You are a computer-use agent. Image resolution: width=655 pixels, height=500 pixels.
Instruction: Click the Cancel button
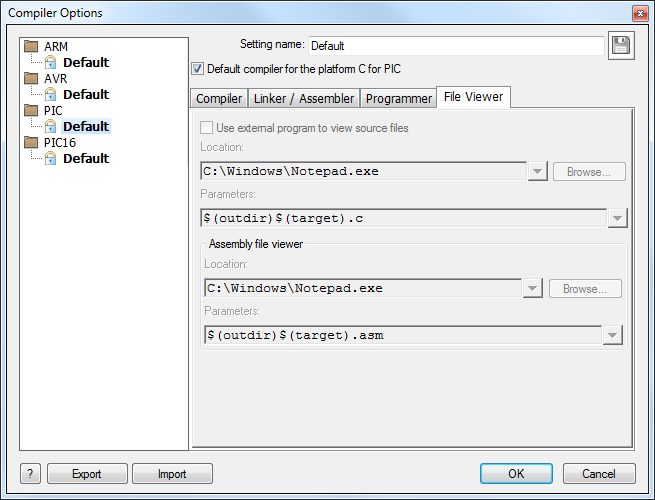pyautogui.click(x=599, y=474)
